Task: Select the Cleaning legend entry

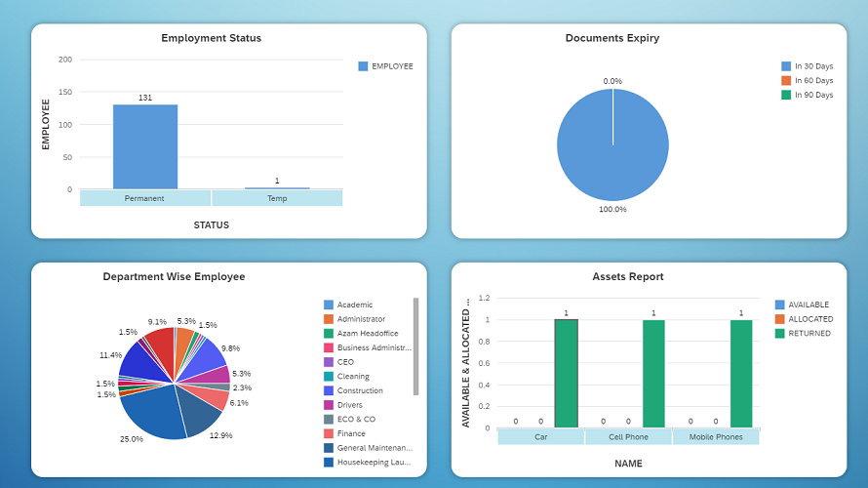Action: coord(346,377)
